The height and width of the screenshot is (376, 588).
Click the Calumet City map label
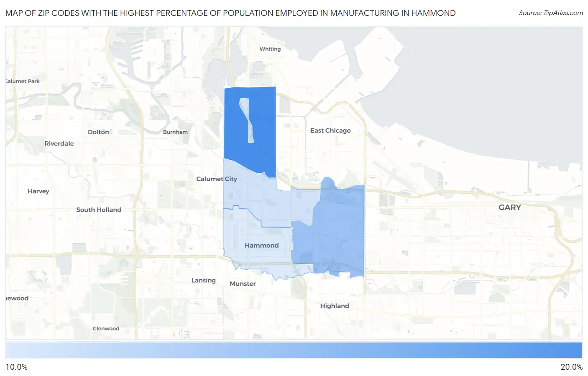[217, 179]
